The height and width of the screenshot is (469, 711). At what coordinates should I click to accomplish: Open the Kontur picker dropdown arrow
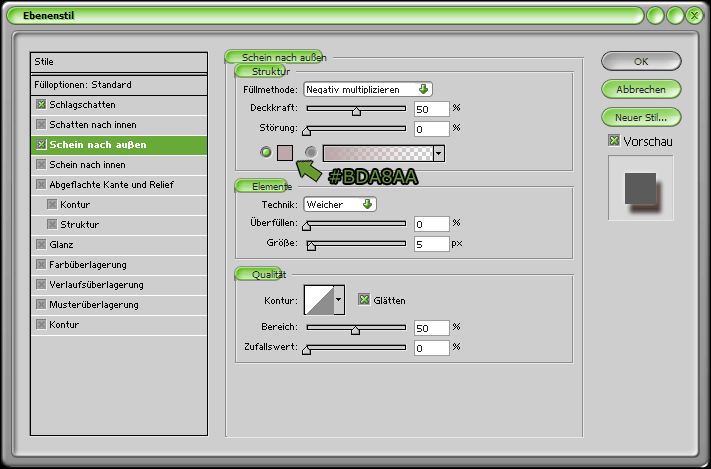point(339,300)
